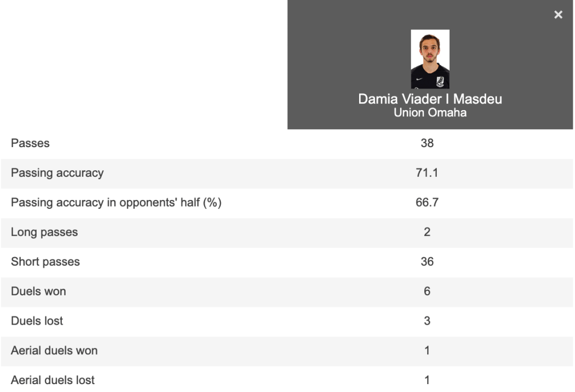Open the Damia Viader I Masdeu name link
This screenshot has height=392, width=575.
tap(430, 99)
